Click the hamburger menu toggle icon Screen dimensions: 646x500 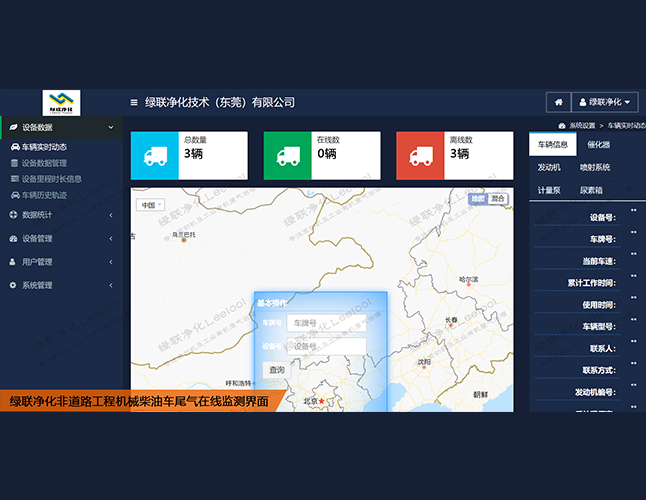(x=134, y=103)
